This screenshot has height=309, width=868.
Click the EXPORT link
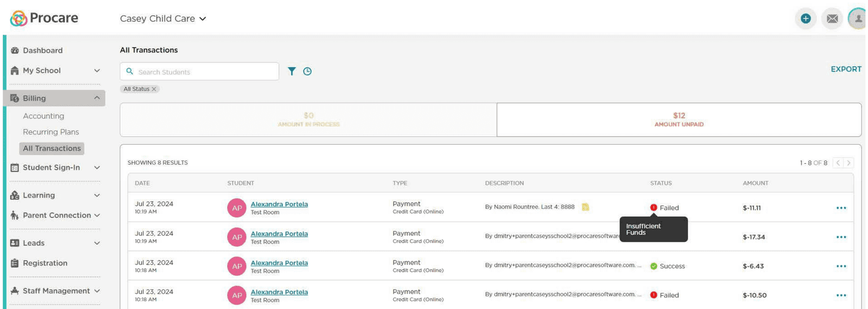tap(846, 69)
